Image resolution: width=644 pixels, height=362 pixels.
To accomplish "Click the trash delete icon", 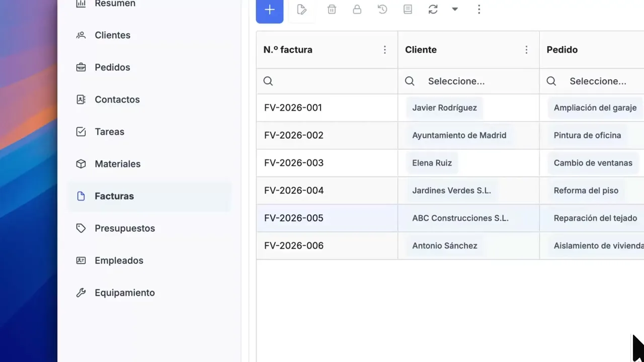I will 332,10.
